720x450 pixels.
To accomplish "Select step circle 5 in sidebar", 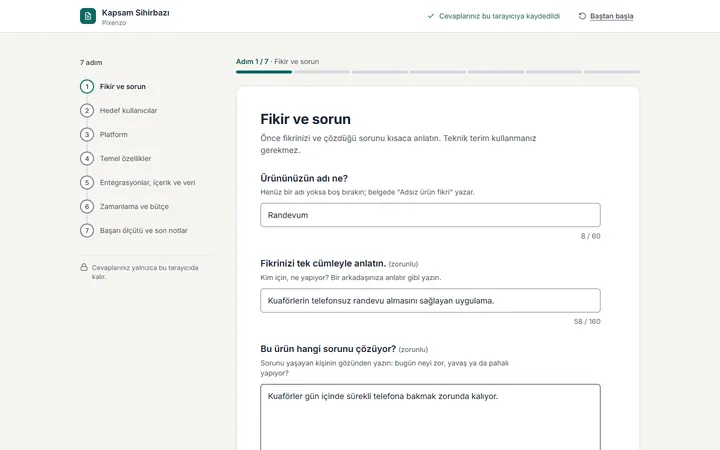I will (x=87, y=182).
